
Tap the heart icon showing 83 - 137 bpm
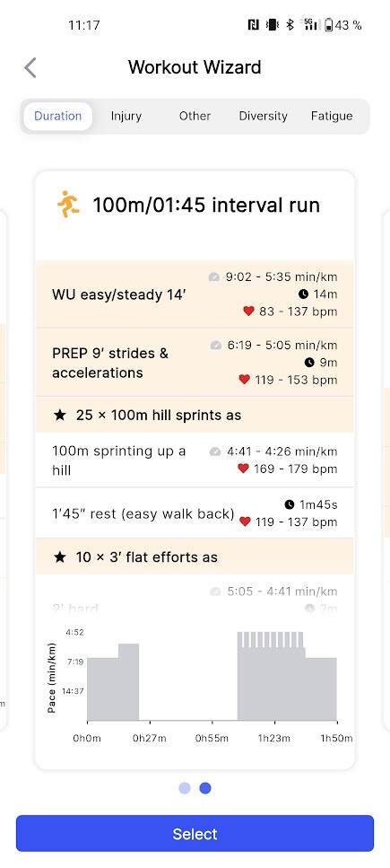[x=248, y=311]
